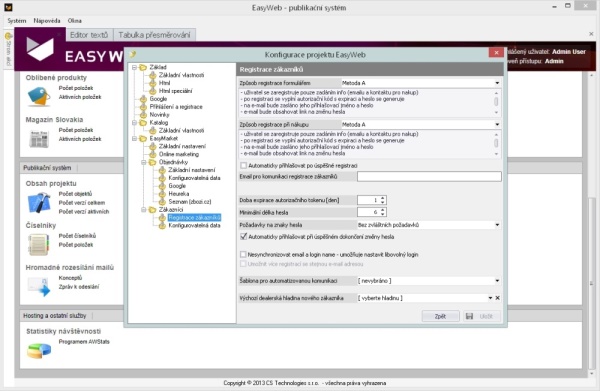This screenshot has width=600, height=391.
Task: Select Konfigurovatelná data under Zákazníci
Action: pos(194,226)
